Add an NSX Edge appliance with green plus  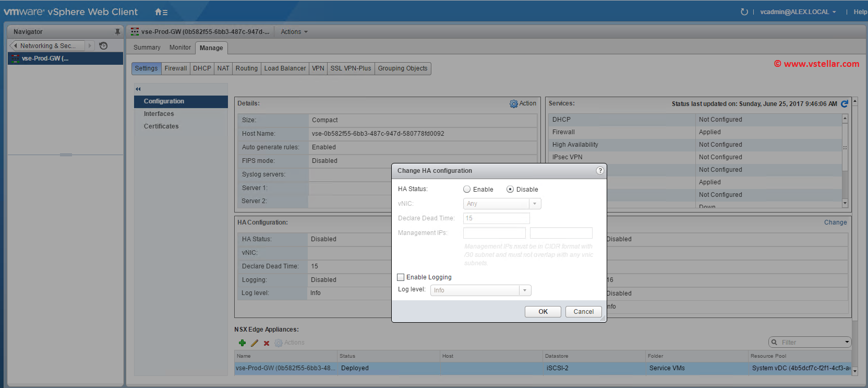(242, 343)
